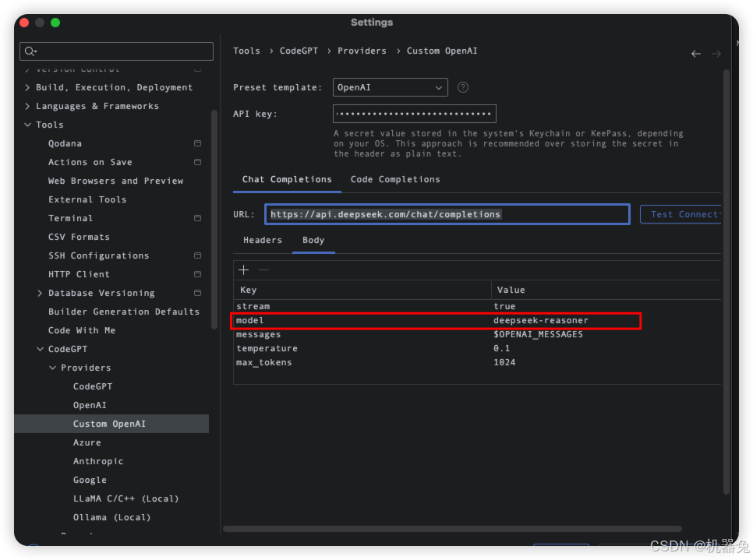Screen dimensions: 753x560
Task: Select Actions on Save settings
Action: pos(90,162)
